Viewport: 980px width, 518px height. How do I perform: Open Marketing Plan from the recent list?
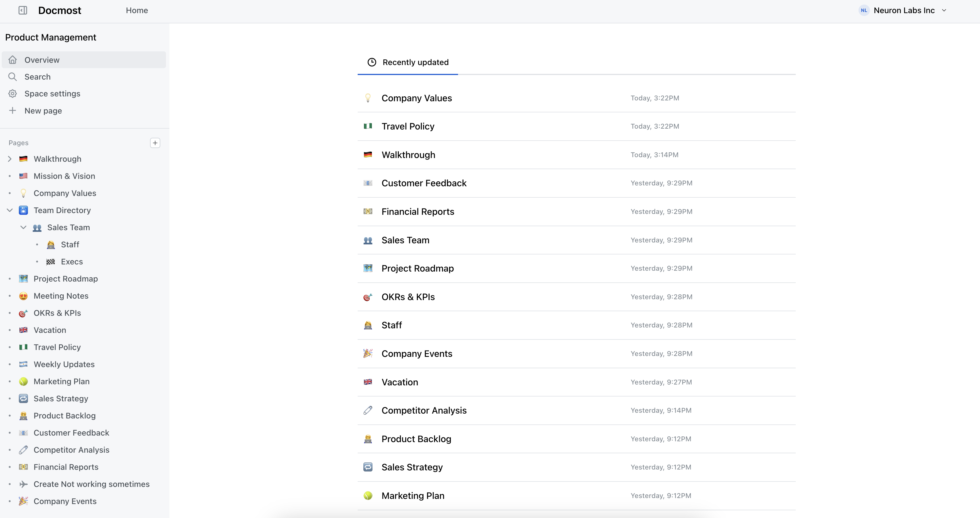click(x=576, y=495)
